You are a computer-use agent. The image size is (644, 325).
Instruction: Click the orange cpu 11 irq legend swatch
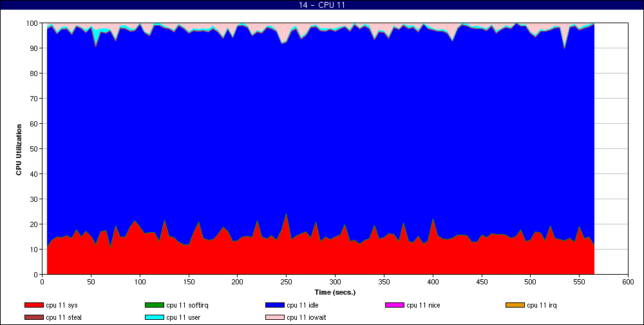coord(515,305)
